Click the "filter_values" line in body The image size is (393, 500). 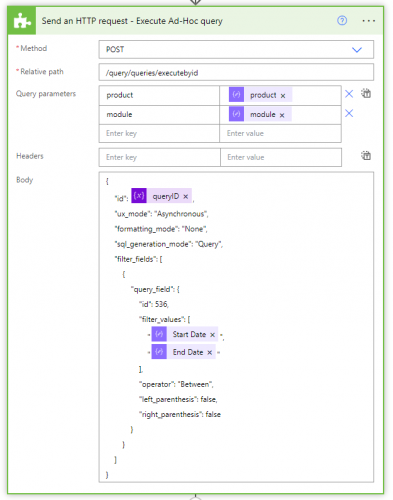click(x=164, y=320)
